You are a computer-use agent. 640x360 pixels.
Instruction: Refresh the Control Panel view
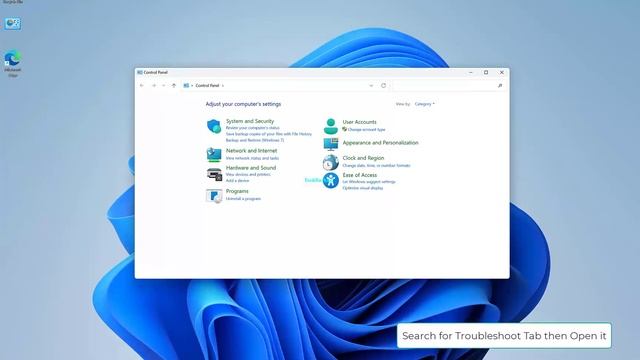[383, 86]
